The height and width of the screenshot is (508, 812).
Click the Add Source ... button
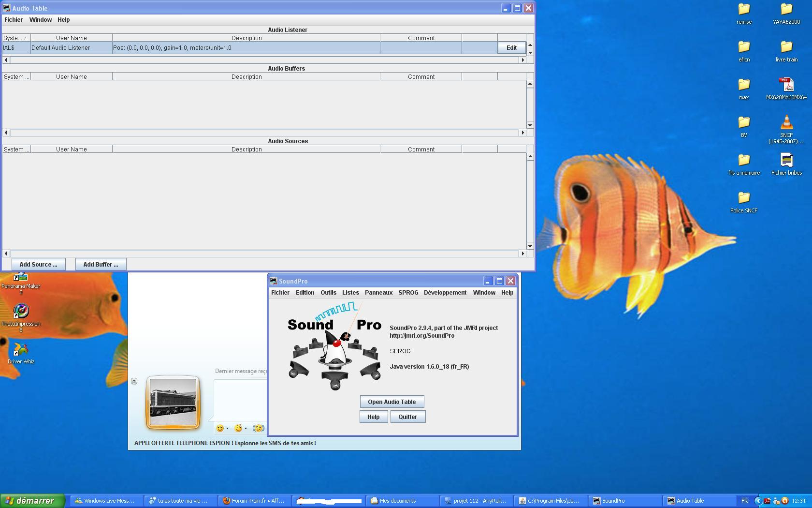[38, 265]
